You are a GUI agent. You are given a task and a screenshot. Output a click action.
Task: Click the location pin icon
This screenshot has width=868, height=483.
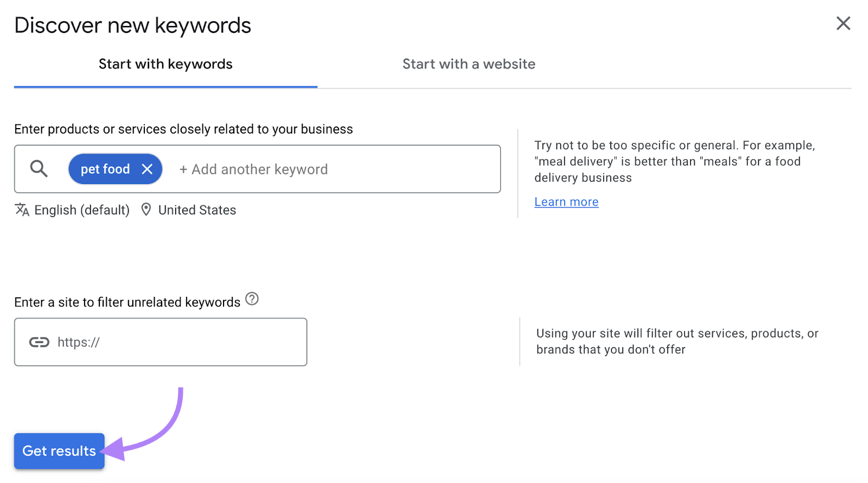coord(146,209)
